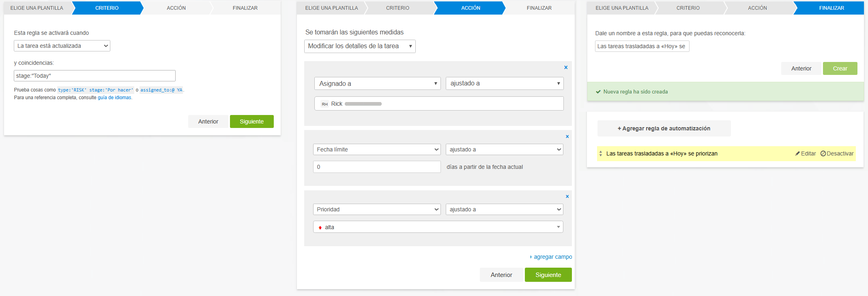The image size is (868, 296).
Task: Select ELIGE UNA PLANTILLA step in the right panel
Action: coord(621,8)
